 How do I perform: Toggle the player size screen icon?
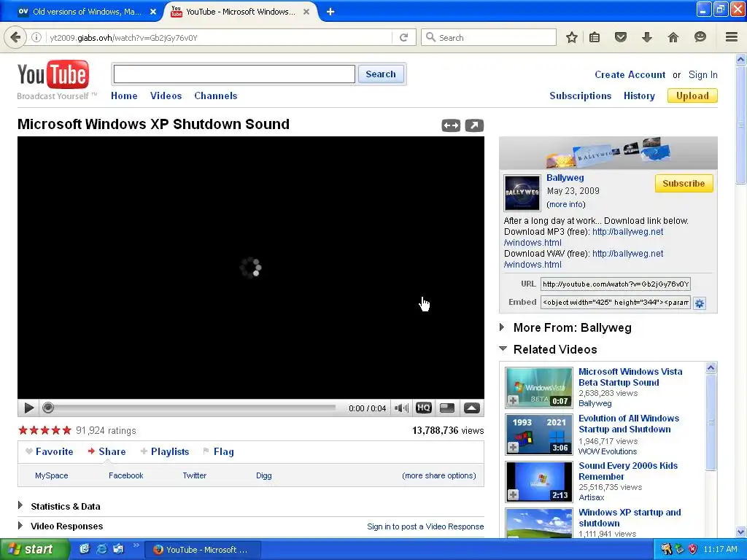[x=447, y=408]
